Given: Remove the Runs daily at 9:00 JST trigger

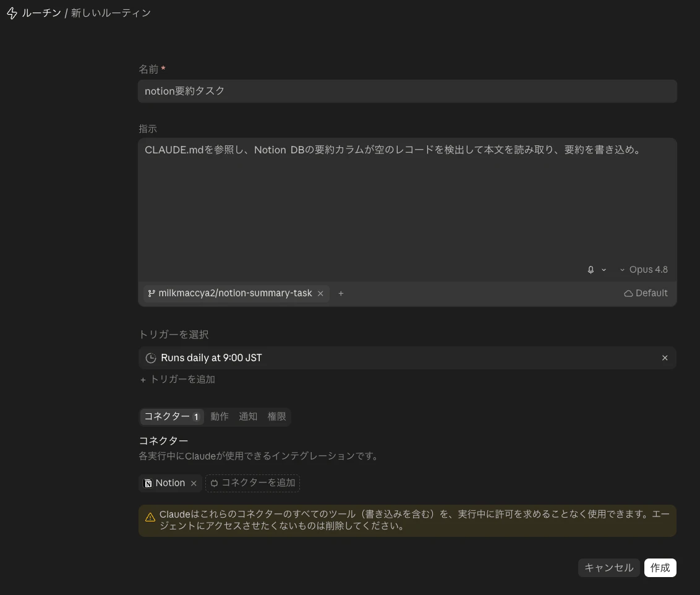Looking at the screenshot, I should (x=665, y=358).
